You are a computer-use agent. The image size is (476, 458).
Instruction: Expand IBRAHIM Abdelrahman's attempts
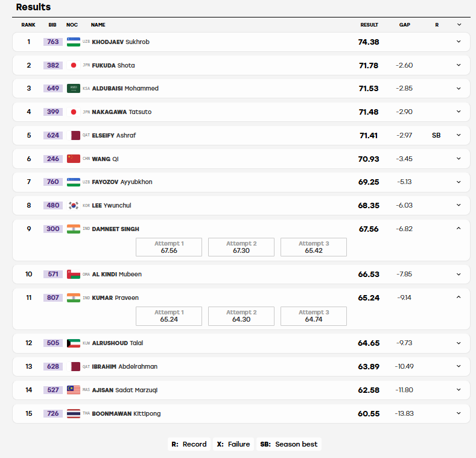point(459,366)
